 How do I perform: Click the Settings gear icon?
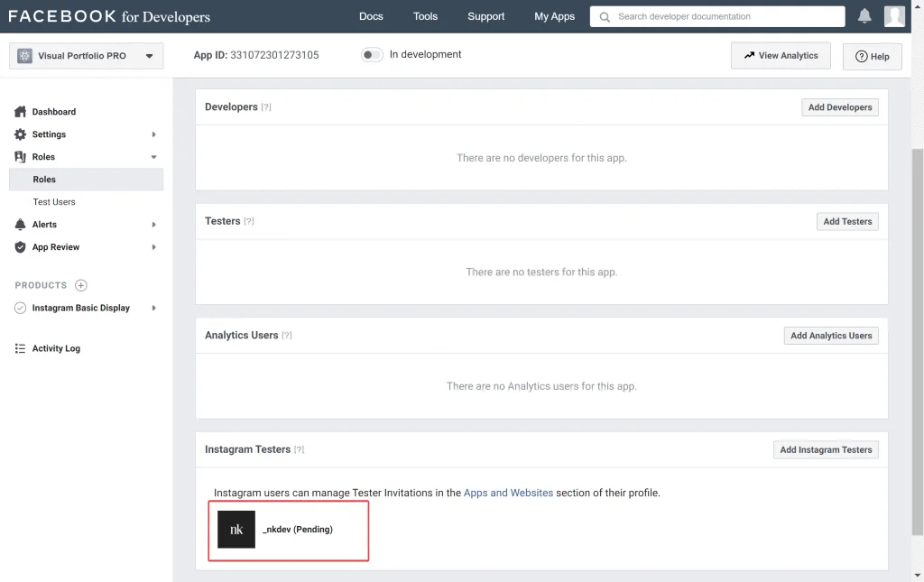[x=20, y=134]
